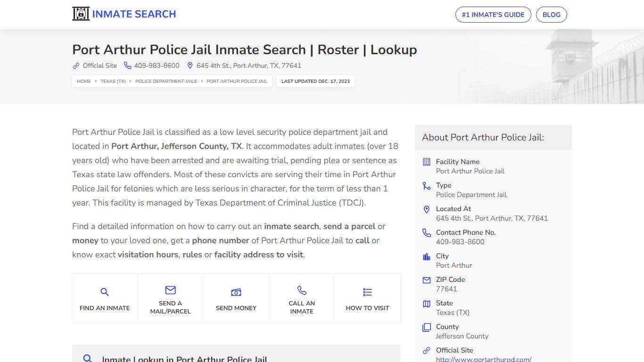Click the Inmate Lookup section header magnifier
The height and width of the screenshot is (362, 644).
[87, 358]
